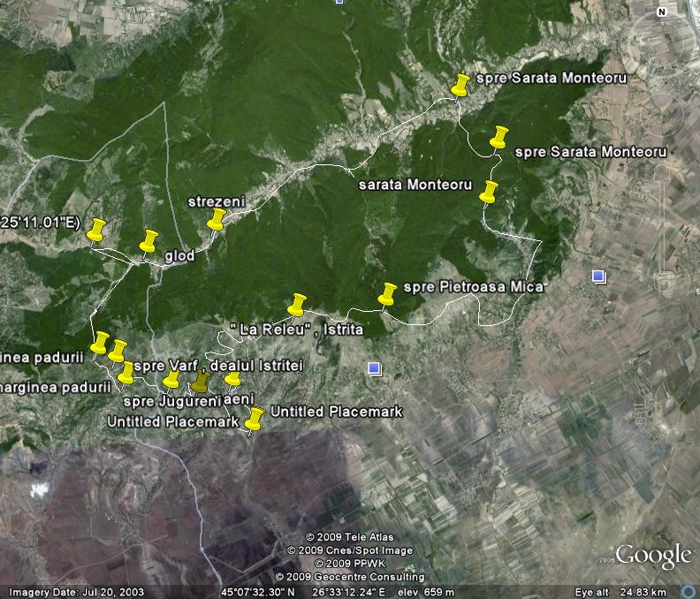Click the 'elev 659 m' status readout
The image size is (700, 599).
coord(426,592)
